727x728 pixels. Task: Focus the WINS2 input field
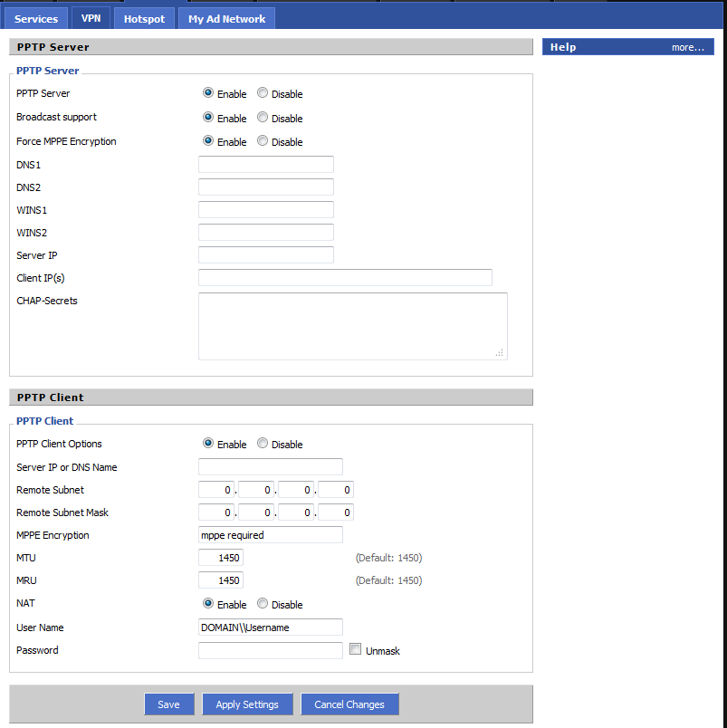(x=265, y=232)
